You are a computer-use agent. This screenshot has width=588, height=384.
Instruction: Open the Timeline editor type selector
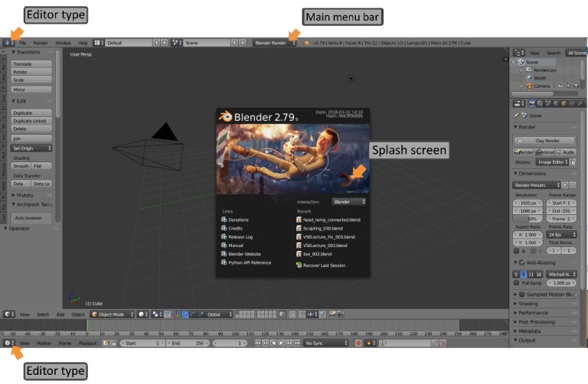[x=9, y=343]
